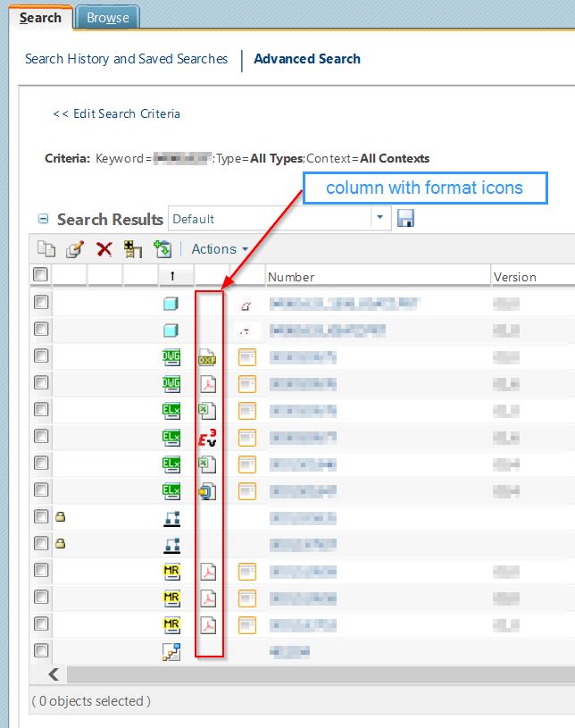Click the ELx type icon beside the E3 icon
Image resolution: width=575 pixels, height=728 pixels.
(171, 438)
